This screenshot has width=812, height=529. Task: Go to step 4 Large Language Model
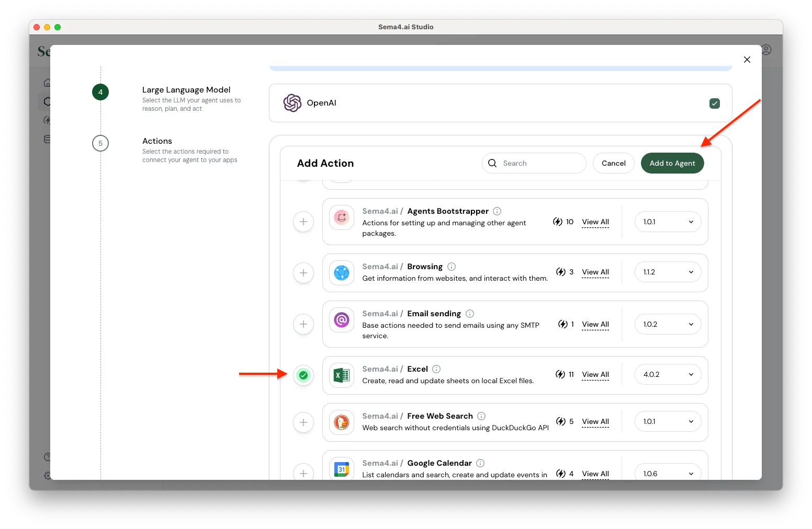(x=100, y=93)
